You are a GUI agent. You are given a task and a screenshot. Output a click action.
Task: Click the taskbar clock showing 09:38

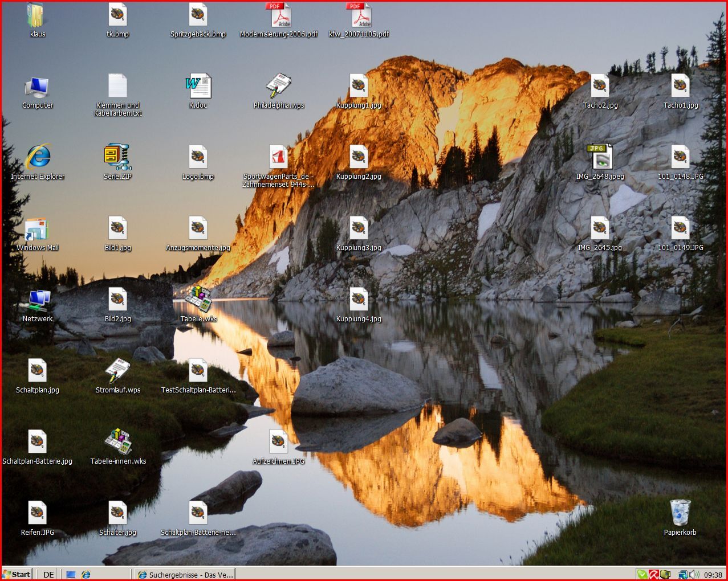pos(713,575)
